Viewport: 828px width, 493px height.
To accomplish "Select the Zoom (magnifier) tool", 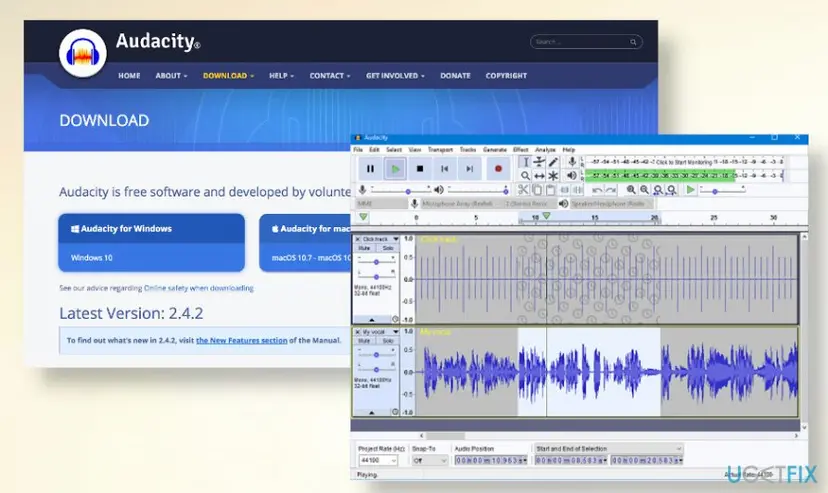I will pos(525,176).
